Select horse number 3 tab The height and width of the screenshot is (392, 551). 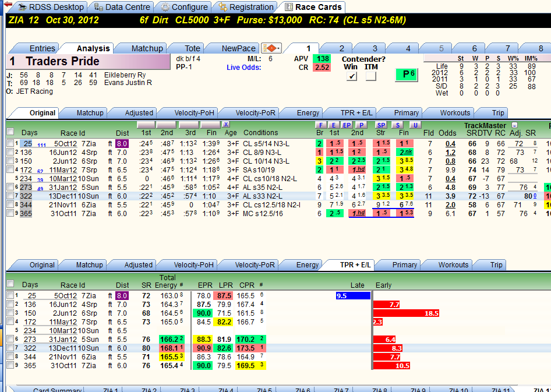pos(375,48)
